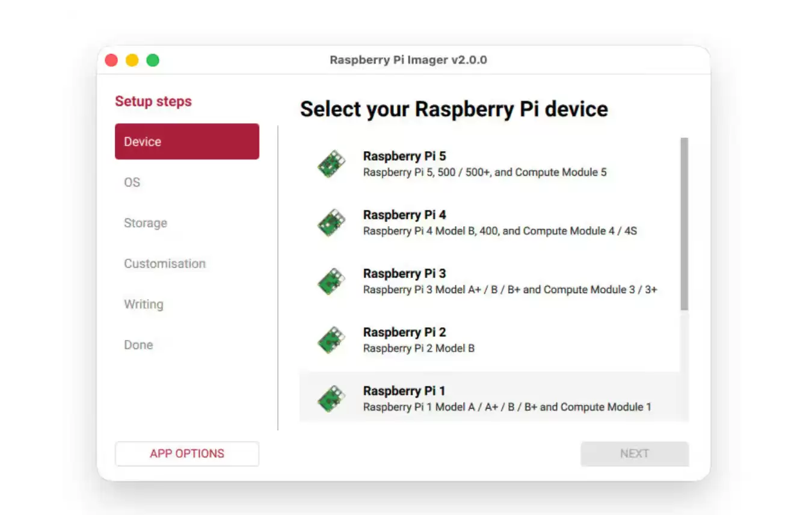The height and width of the screenshot is (515, 812).
Task: Click the Raspberry Pi 4 board icon
Action: tap(331, 223)
